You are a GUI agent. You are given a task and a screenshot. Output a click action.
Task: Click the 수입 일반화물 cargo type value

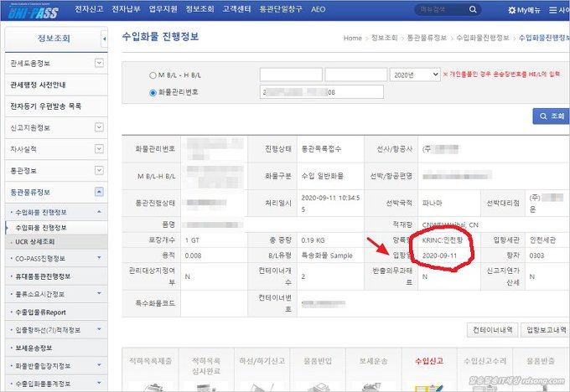323,176
